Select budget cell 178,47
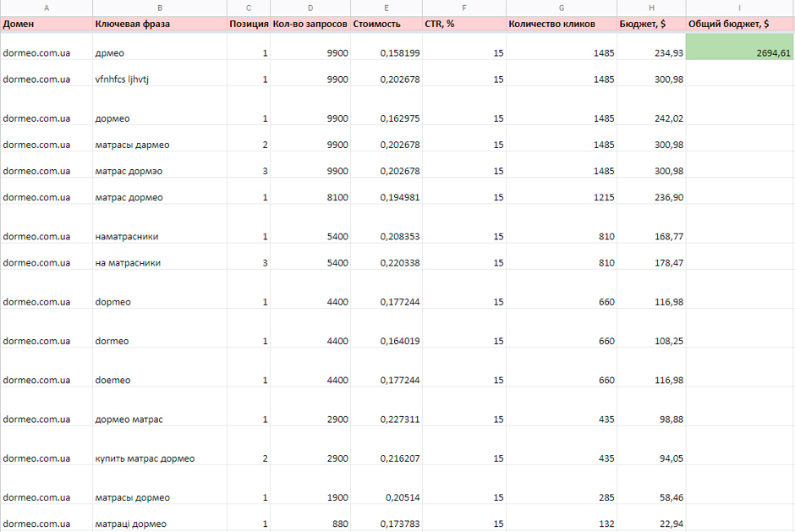The height and width of the screenshot is (532, 795). pos(651,256)
